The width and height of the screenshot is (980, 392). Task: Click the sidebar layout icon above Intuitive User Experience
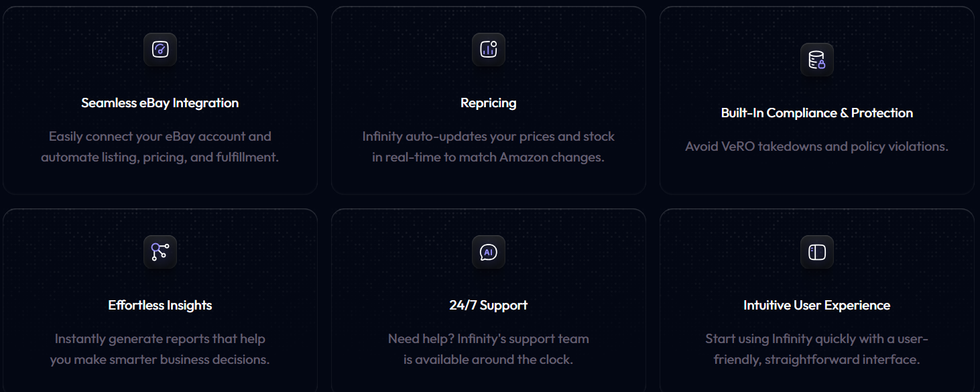[x=817, y=252]
